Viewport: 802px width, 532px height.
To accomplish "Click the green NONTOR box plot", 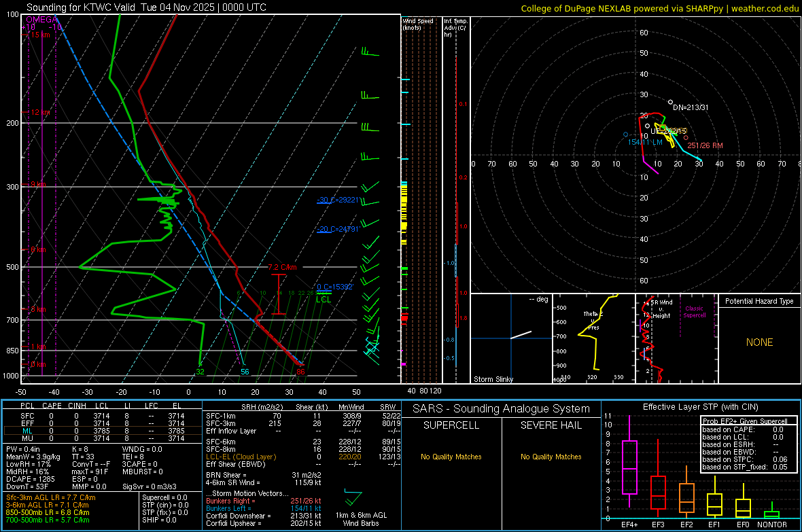I will [x=772, y=511].
